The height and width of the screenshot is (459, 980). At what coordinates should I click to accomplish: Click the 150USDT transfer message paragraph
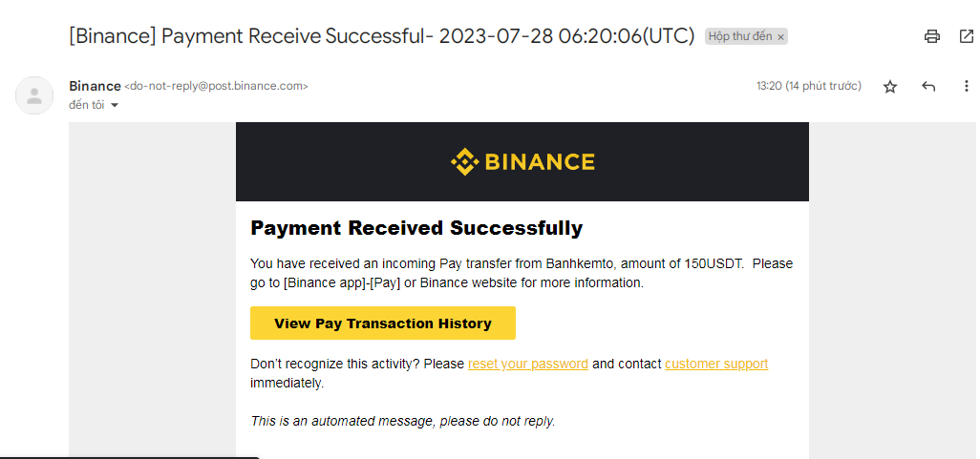521,273
